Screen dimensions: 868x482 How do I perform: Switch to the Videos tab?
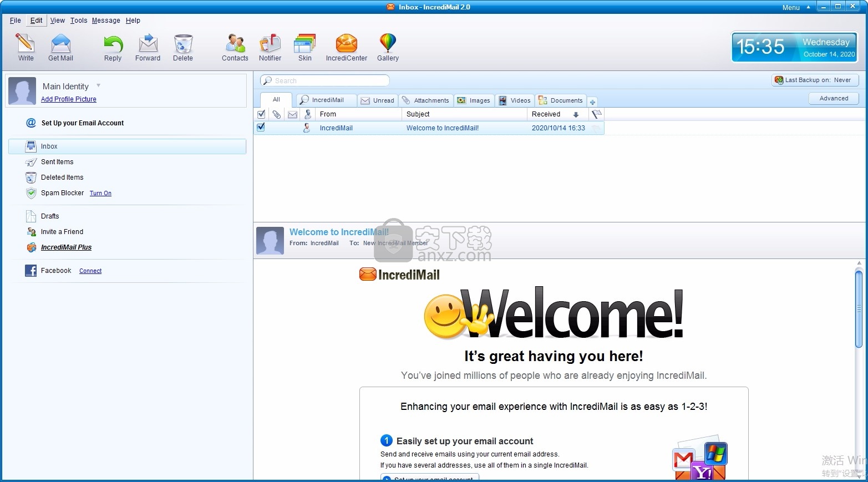point(515,100)
